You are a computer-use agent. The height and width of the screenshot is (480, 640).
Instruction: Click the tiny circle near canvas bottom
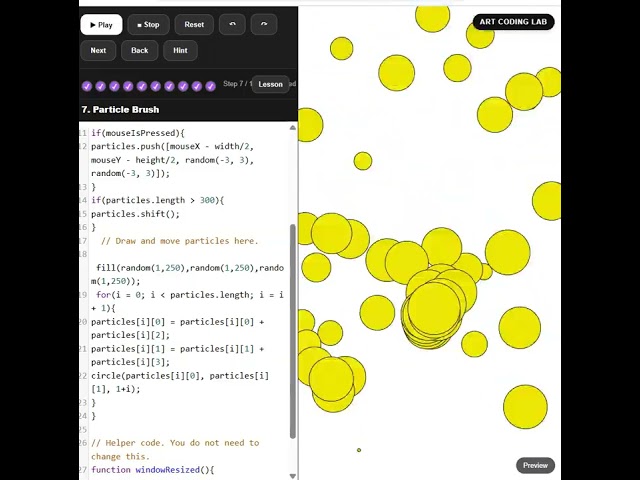359,450
